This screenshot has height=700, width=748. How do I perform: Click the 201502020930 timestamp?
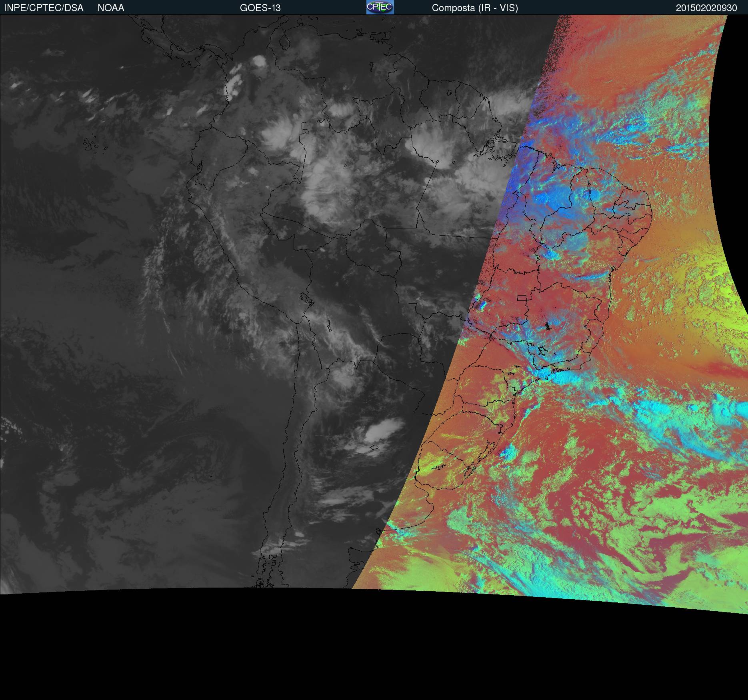click(706, 8)
